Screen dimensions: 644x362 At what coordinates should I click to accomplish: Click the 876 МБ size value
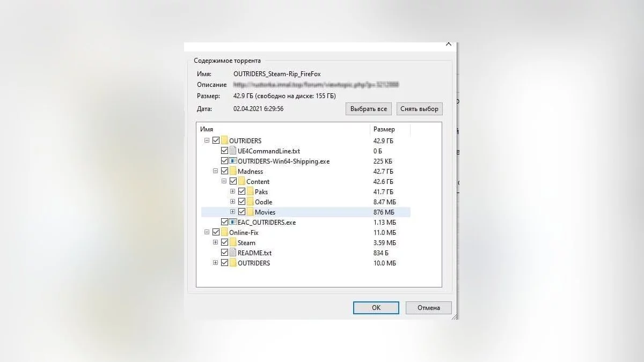click(384, 212)
